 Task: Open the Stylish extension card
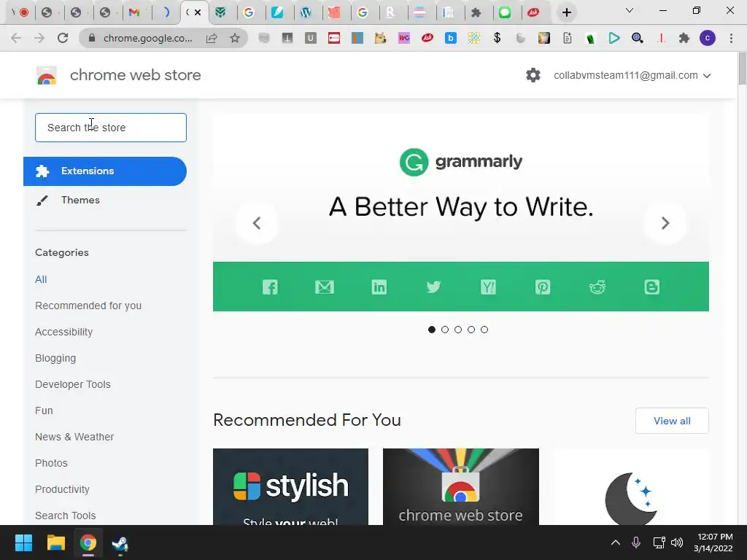coord(290,486)
